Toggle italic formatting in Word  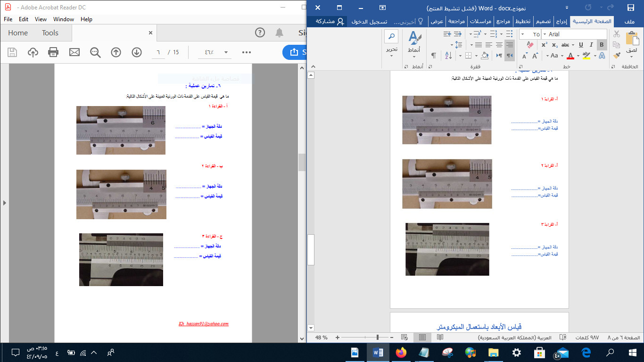click(x=591, y=45)
